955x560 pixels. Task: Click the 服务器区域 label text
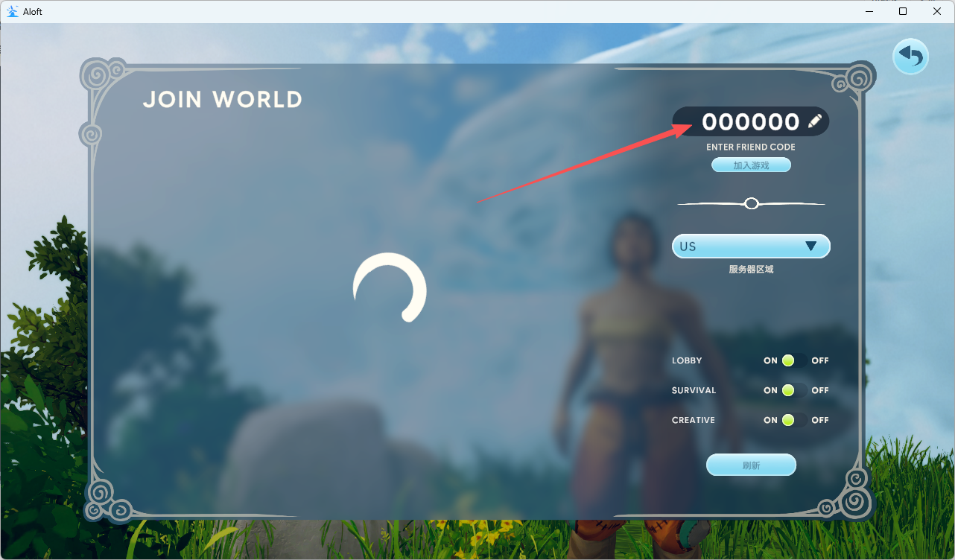pos(751,270)
